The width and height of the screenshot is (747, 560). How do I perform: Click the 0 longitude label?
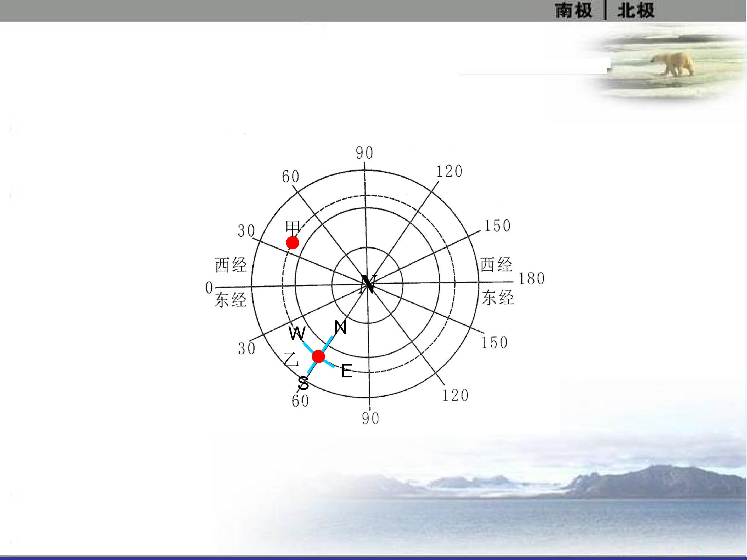coord(209,288)
